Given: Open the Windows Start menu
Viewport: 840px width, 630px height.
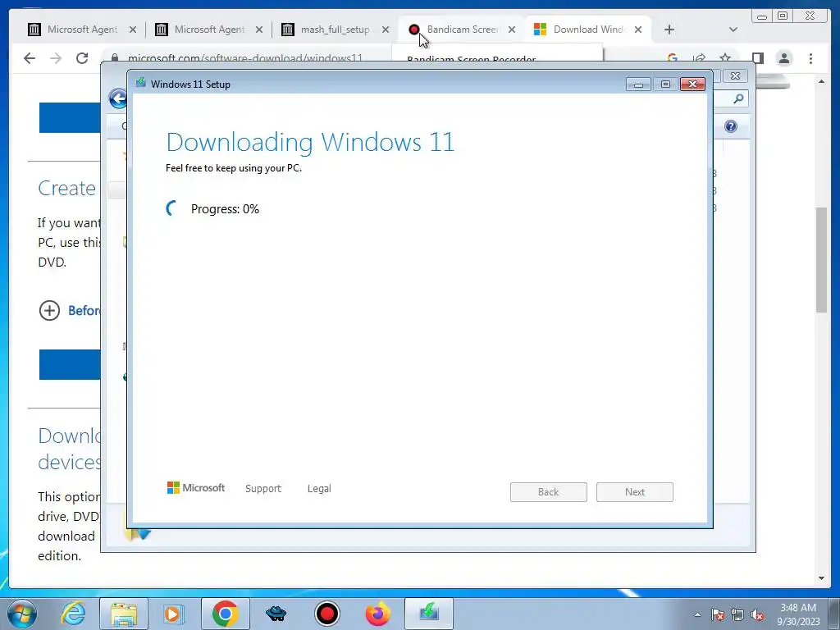Looking at the screenshot, I should tap(22, 614).
